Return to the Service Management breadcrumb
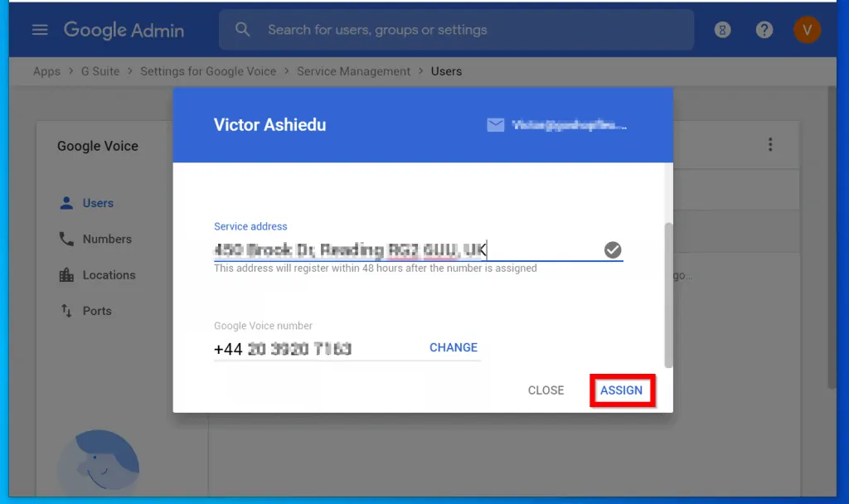Screen dimensions: 849x504 point(353,71)
